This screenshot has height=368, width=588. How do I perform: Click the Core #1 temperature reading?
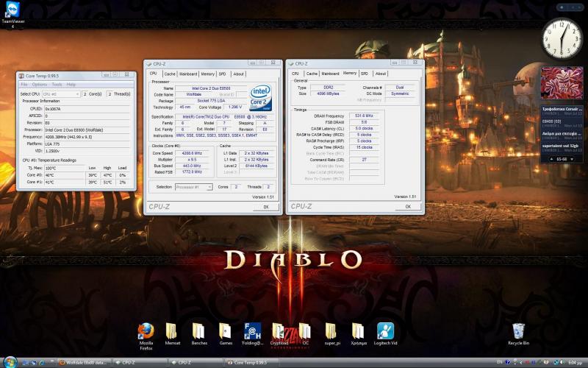(x=65, y=182)
